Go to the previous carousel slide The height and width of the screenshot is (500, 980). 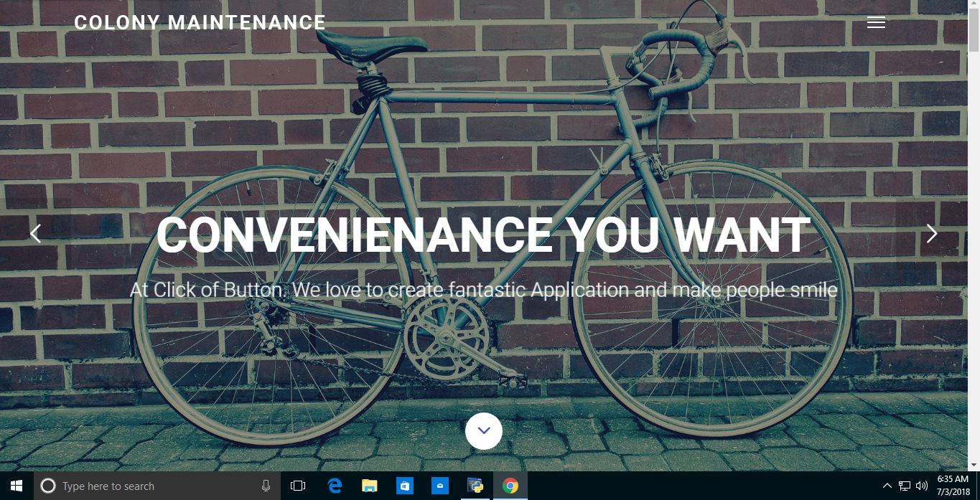[x=35, y=233]
